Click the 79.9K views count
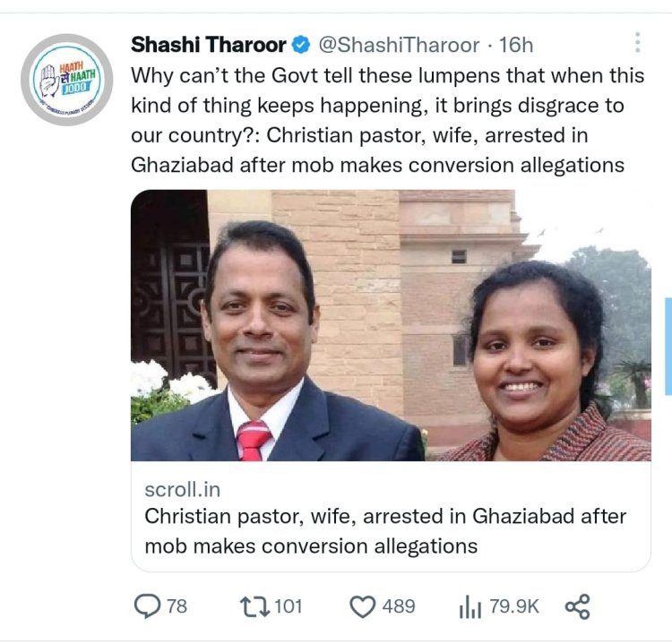 point(514,606)
